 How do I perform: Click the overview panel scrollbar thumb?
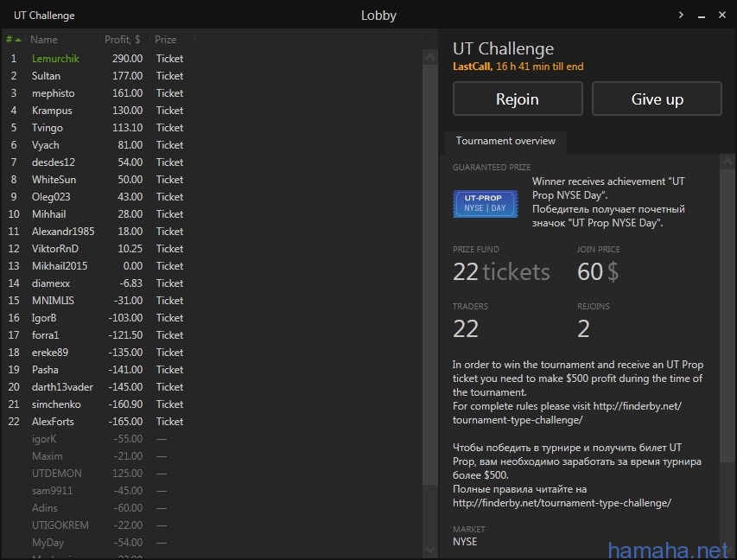tap(727, 315)
